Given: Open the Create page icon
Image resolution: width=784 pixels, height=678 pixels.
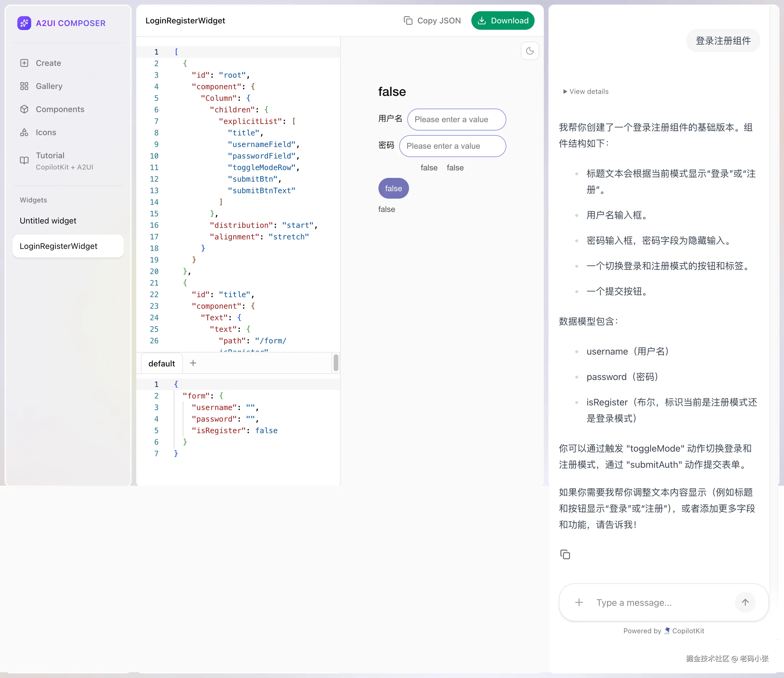Looking at the screenshot, I should coord(24,63).
